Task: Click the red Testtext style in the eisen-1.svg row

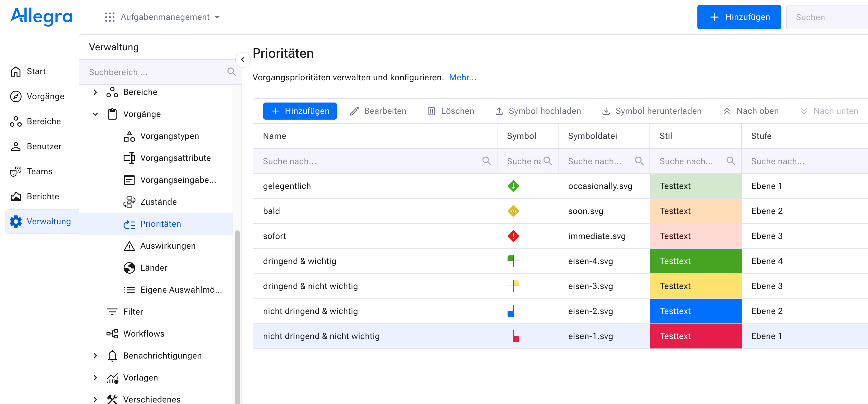Action: pos(696,336)
